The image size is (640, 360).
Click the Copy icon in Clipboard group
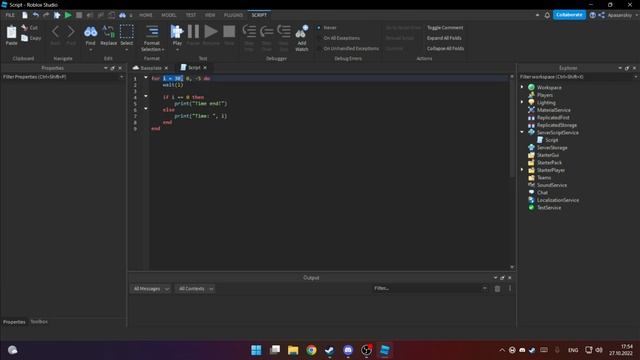tap(25, 38)
